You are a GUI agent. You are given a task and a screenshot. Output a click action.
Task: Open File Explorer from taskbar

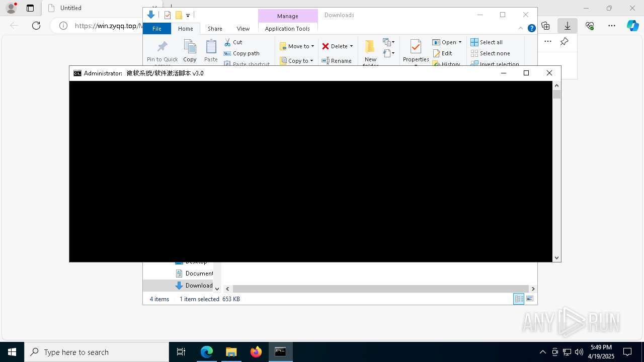[x=231, y=352]
